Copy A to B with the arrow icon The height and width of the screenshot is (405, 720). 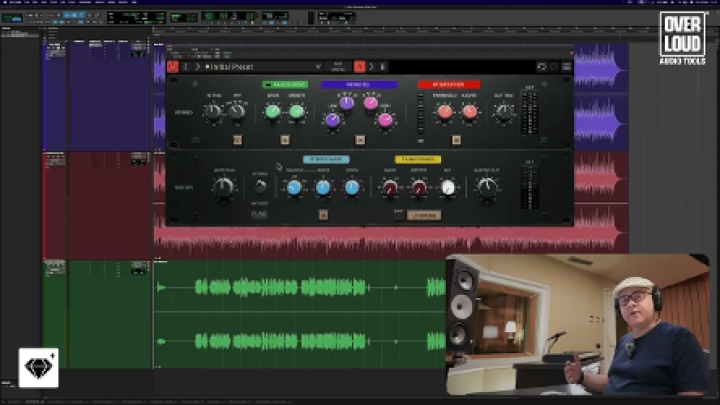(x=371, y=67)
